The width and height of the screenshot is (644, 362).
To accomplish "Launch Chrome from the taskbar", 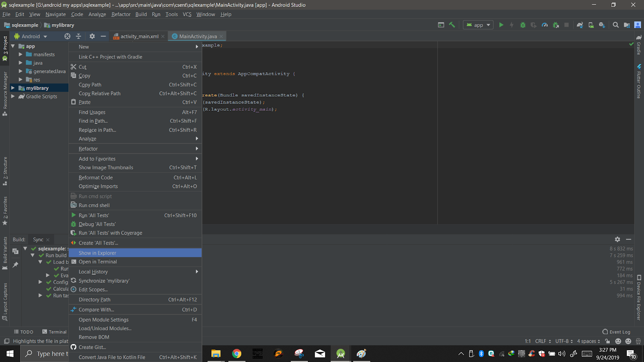I will coord(237,354).
